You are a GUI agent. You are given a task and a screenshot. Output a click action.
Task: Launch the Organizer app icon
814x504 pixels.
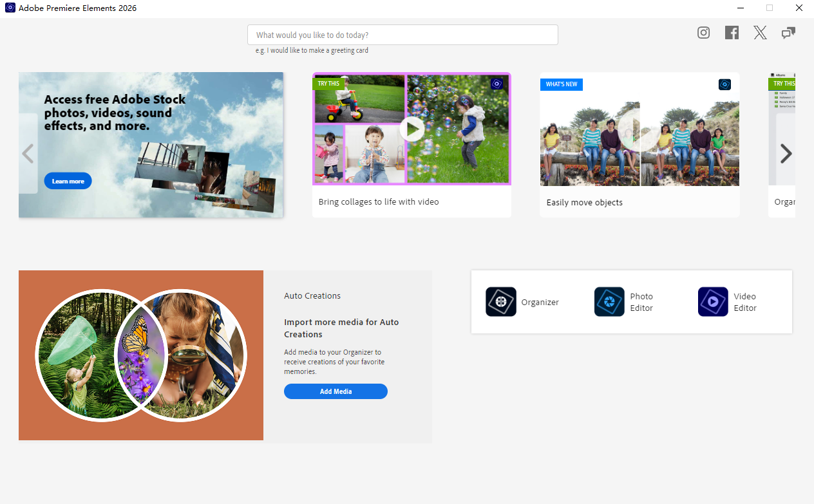point(501,302)
